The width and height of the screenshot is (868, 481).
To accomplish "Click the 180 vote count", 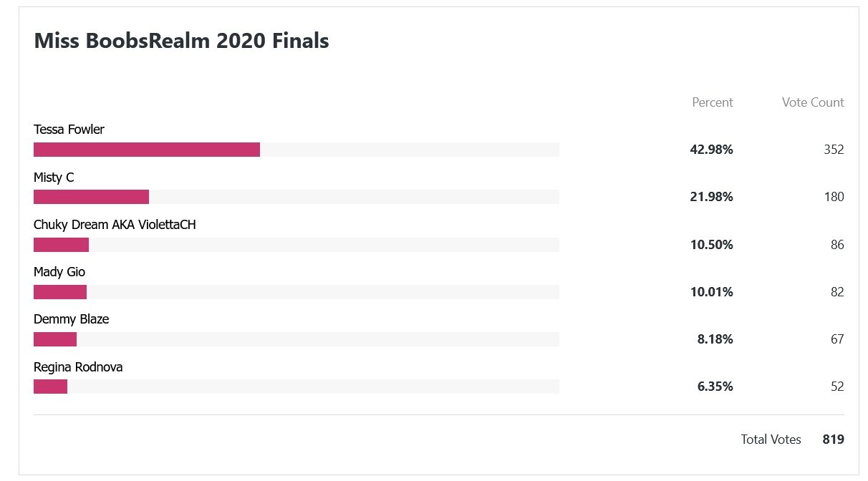I will point(834,197).
